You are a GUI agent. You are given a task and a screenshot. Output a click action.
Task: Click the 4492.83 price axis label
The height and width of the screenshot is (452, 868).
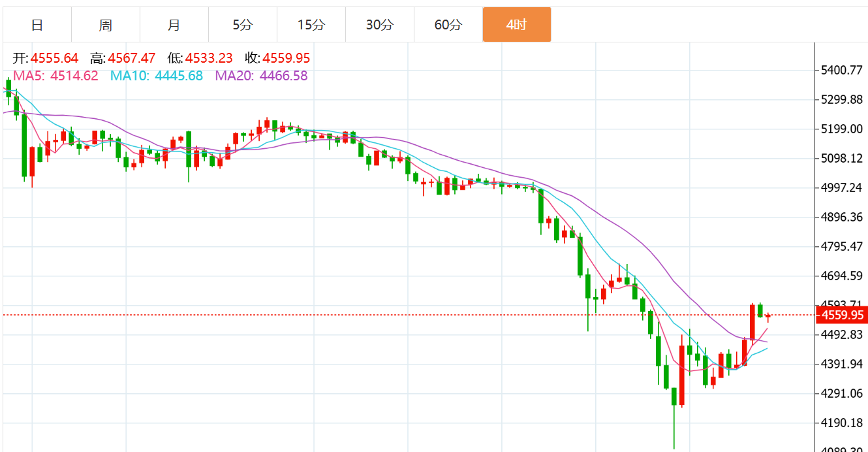coord(843,334)
